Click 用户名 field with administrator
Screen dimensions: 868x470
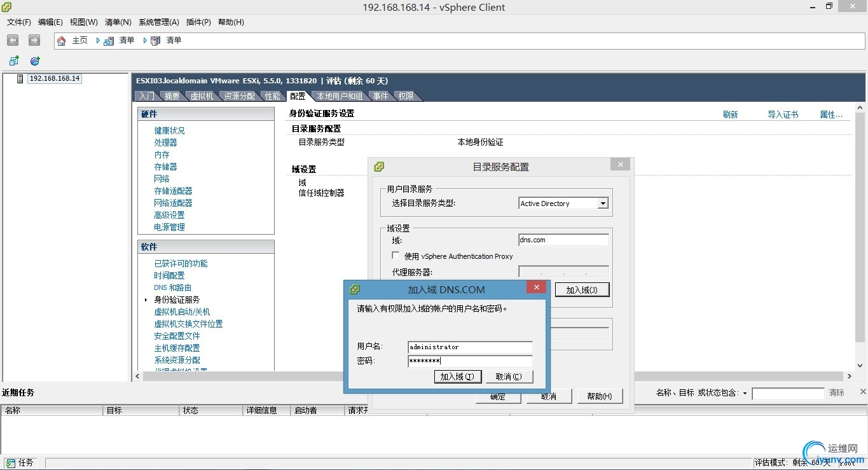click(470, 347)
